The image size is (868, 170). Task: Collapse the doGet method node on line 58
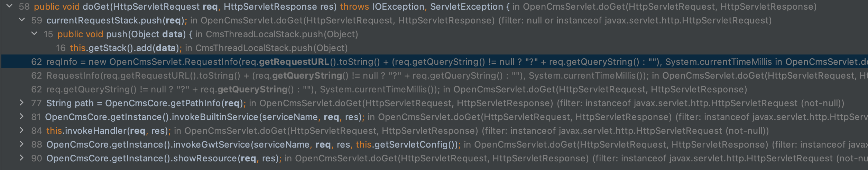point(10,6)
